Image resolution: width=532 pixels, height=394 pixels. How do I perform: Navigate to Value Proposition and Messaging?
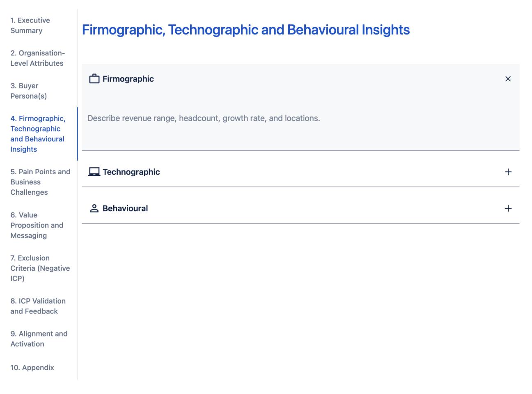(x=37, y=225)
